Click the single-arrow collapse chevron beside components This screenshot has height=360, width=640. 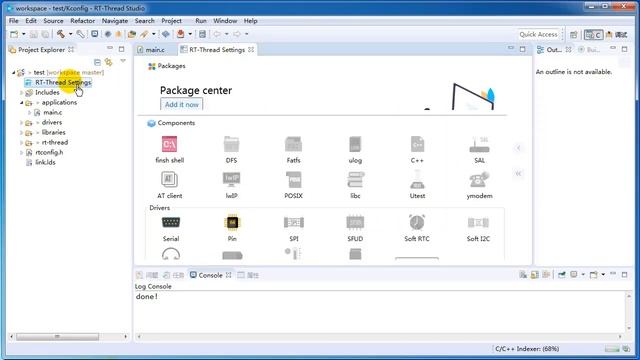click(518, 148)
